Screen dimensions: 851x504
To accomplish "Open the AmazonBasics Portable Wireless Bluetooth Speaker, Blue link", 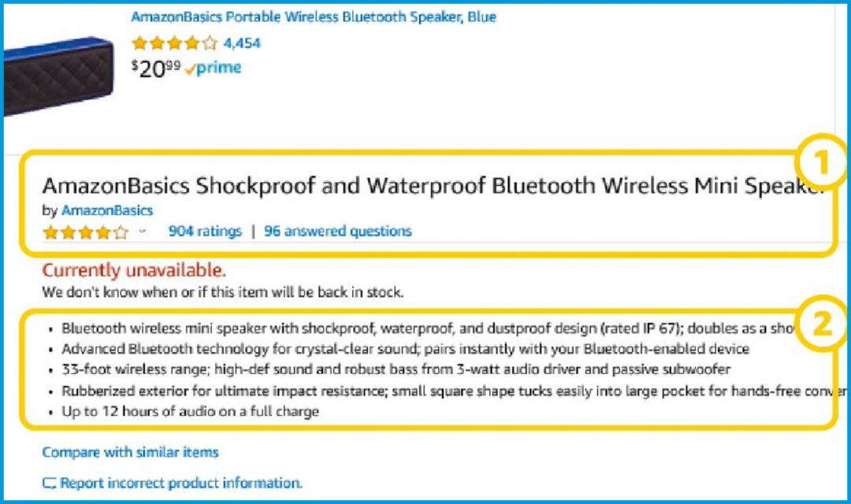I will (x=313, y=17).
